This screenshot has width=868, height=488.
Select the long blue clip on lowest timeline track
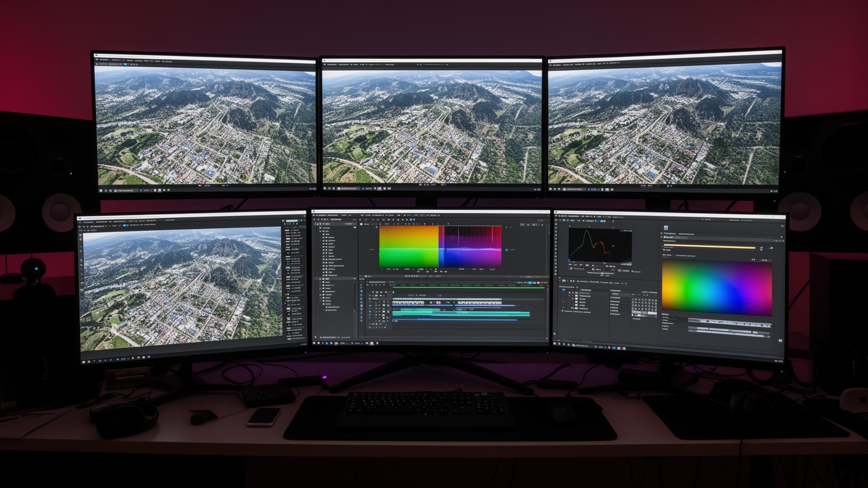455,319
